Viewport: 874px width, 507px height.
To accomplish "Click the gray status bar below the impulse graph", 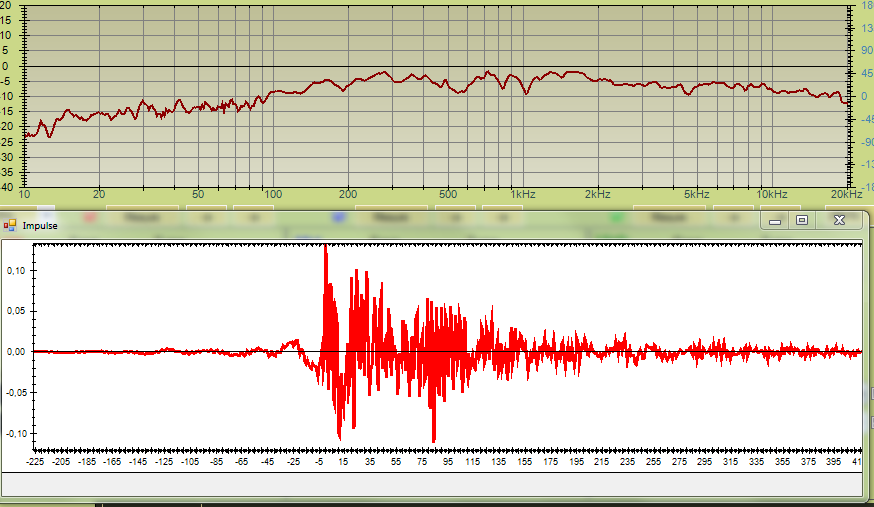I will coord(431,484).
